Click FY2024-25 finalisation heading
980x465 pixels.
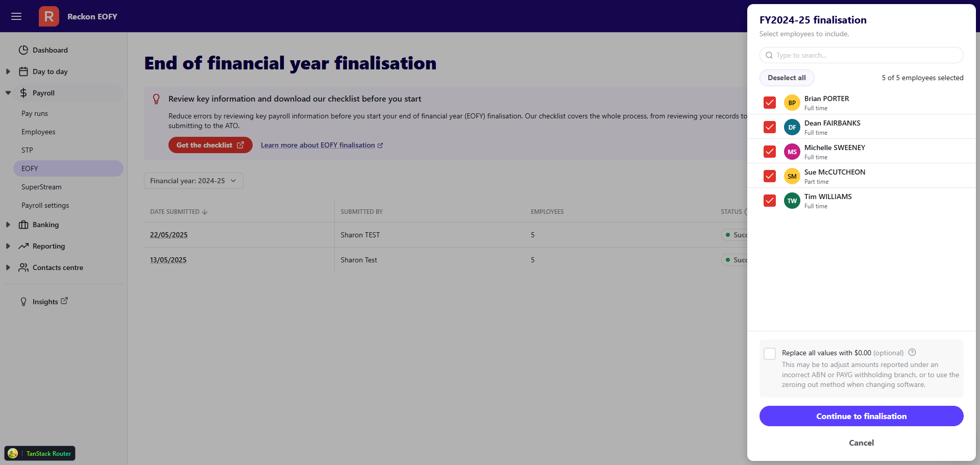point(813,20)
